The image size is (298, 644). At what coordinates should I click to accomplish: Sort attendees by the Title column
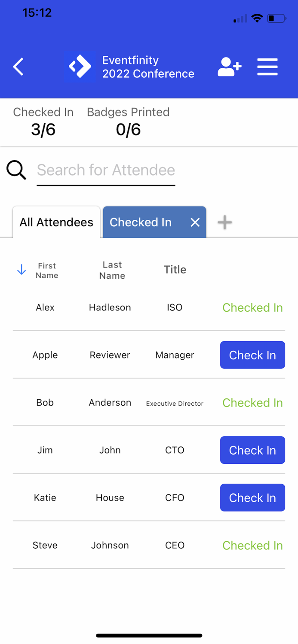[174, 269]
